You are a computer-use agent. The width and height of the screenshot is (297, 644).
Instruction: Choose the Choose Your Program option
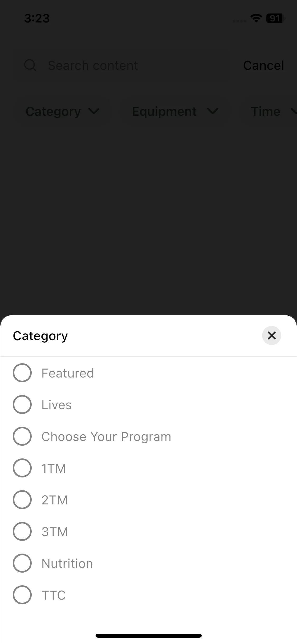click(22, 436)
